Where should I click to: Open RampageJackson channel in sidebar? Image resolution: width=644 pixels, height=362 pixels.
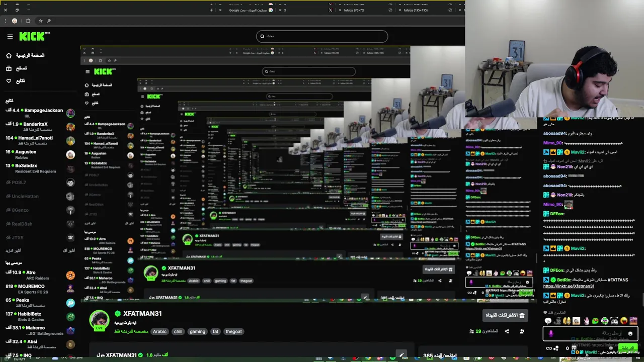(x=39, y=113)
